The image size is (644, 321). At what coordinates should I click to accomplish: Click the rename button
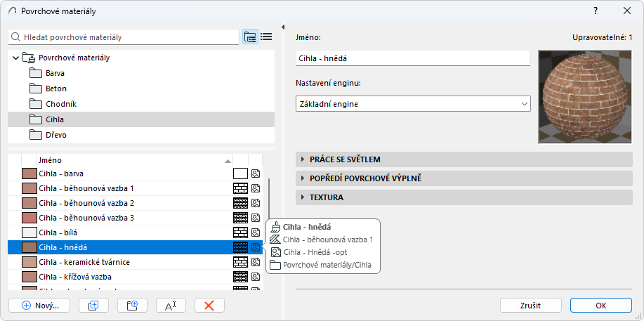(170, 305)
